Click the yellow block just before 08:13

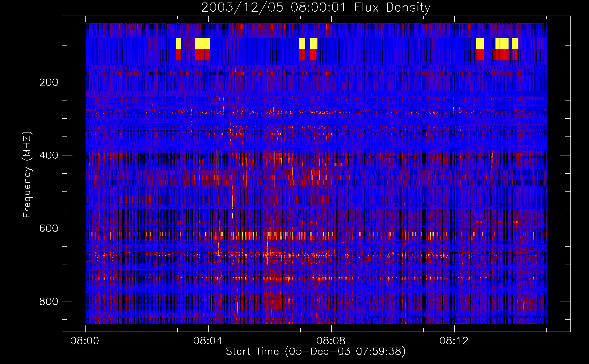(x=480, y=43)
